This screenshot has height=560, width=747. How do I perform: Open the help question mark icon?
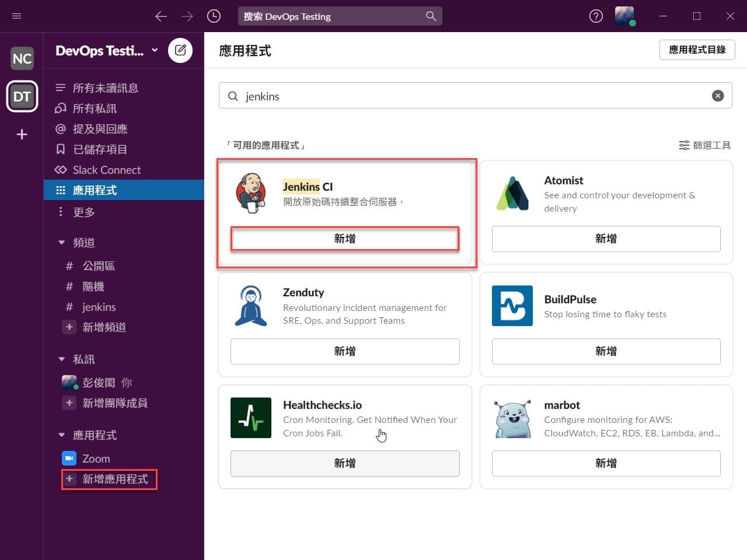click(596, 16)
